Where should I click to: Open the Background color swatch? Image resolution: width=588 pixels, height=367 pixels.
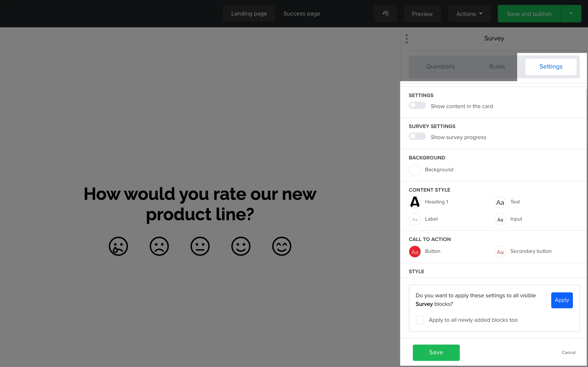[415, 170]
